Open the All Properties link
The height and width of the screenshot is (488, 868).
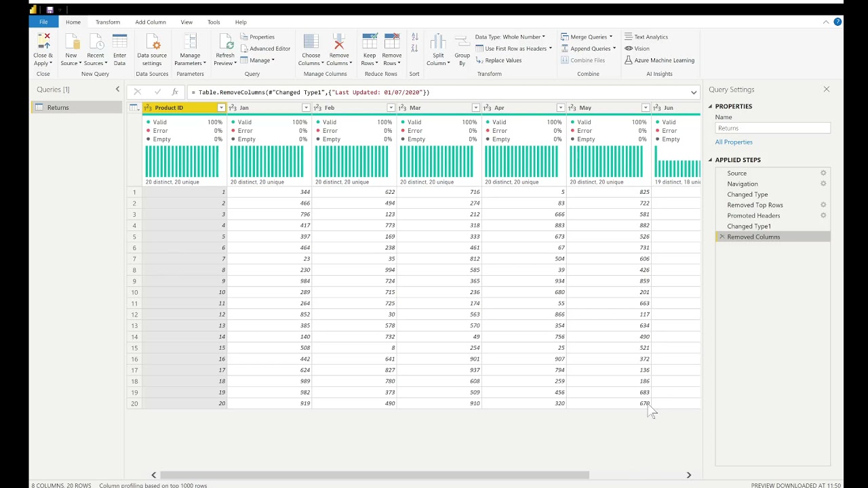pos(734,142)
